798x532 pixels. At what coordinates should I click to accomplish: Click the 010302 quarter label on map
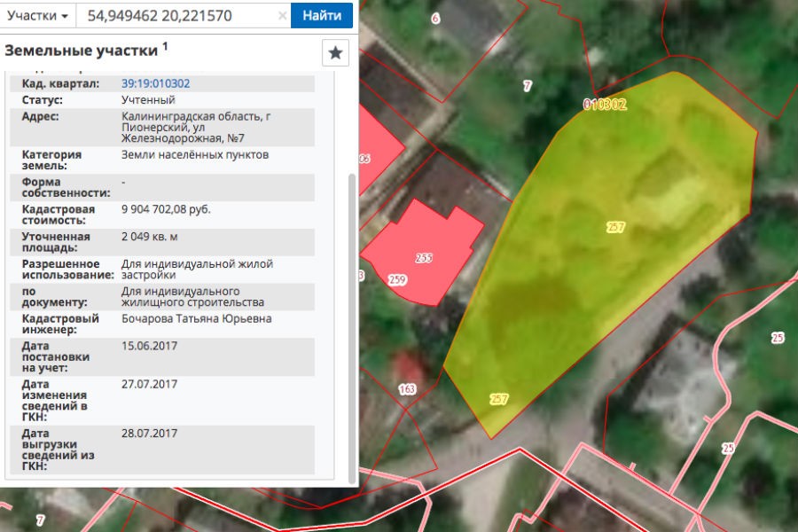coord(605,104)
